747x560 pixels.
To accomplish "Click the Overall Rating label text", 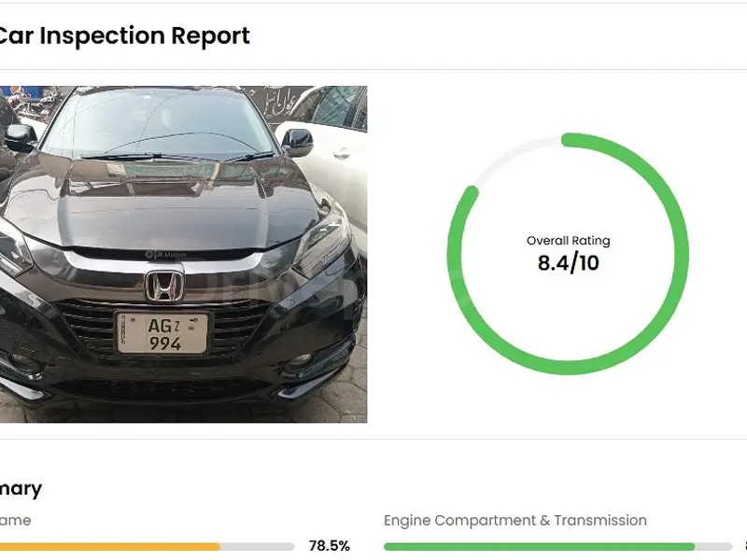I will tap(570, 240).
